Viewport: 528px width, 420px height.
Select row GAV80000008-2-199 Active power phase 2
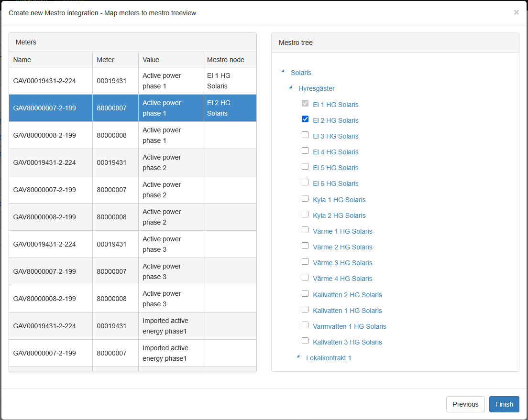132,217
